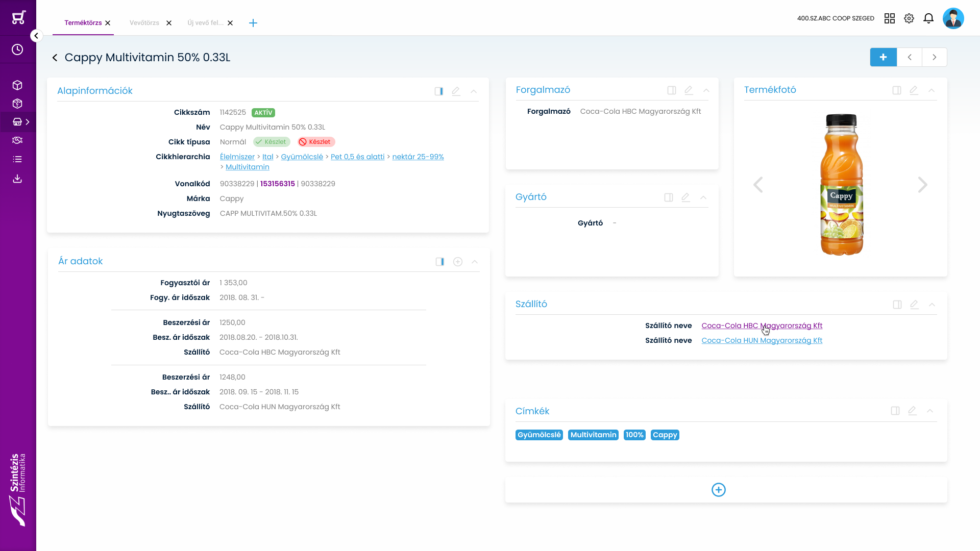The height and width of the screenshot is (551, 980).
Task: Open the Pet 0,5 és alatti link
Action: [x=358, y=157]
